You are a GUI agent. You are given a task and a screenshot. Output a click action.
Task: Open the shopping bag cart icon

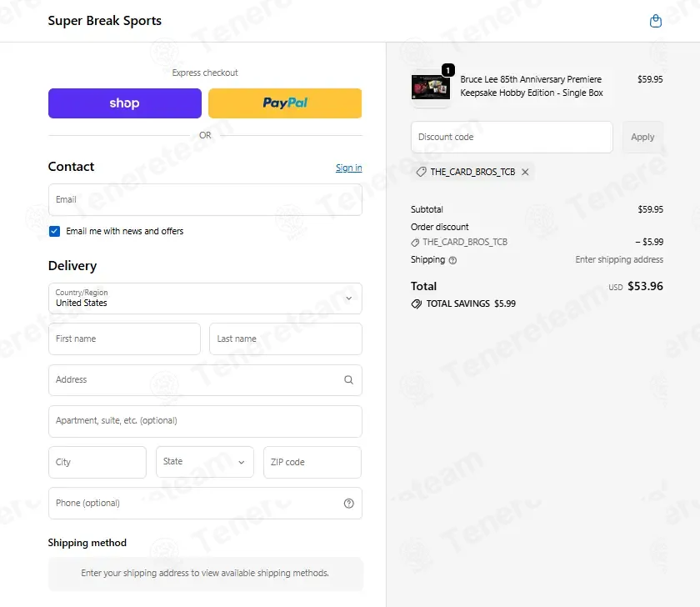point(655,21)
